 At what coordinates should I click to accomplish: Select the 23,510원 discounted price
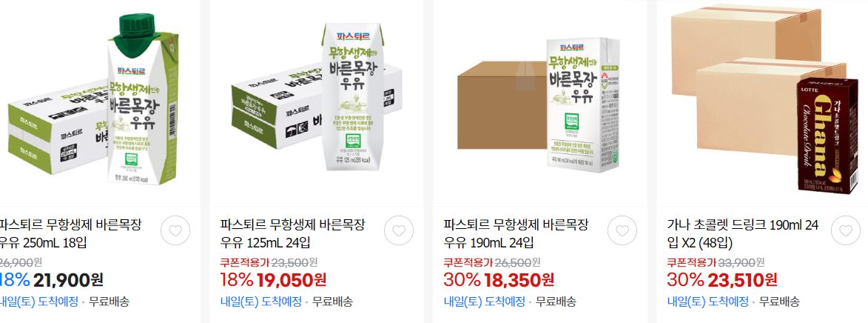(x=742, y=280)
